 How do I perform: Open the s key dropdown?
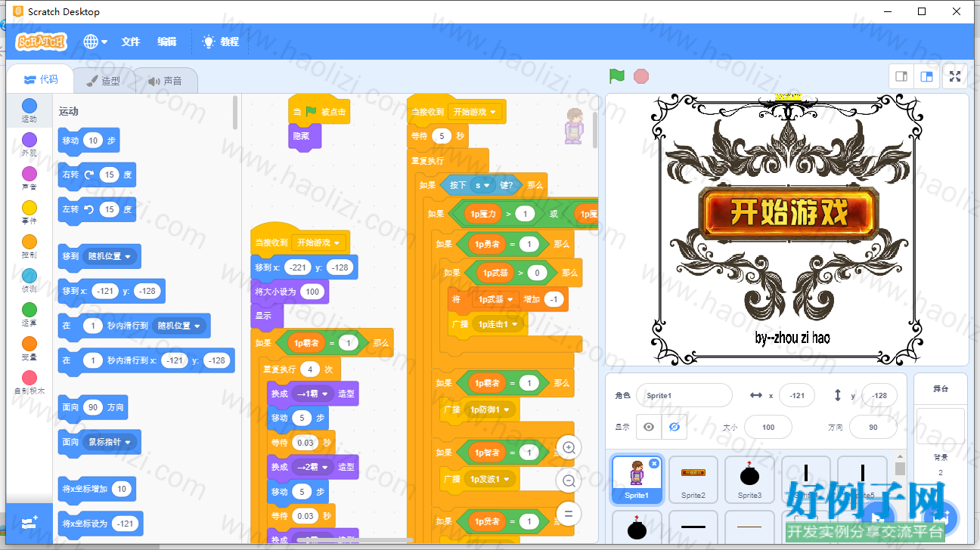(481, 185)
